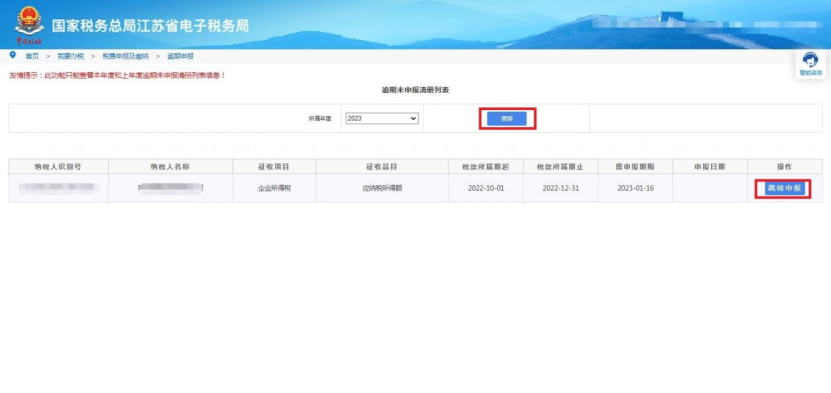Click the location pin breadcrumb icon
This screenshot has width=831, height=393.
pos(13,55)
